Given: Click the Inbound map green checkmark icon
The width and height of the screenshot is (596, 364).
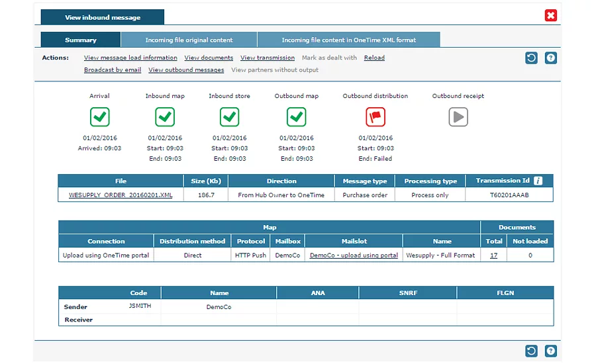Looking at the screenshot, I should (x=165, y=116).
